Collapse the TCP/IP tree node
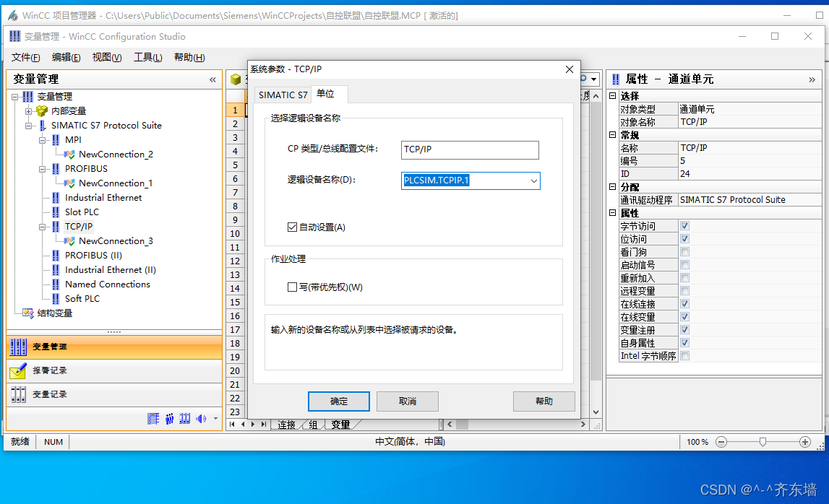Screen dimensions: 829x504 [x=43, y=227]
